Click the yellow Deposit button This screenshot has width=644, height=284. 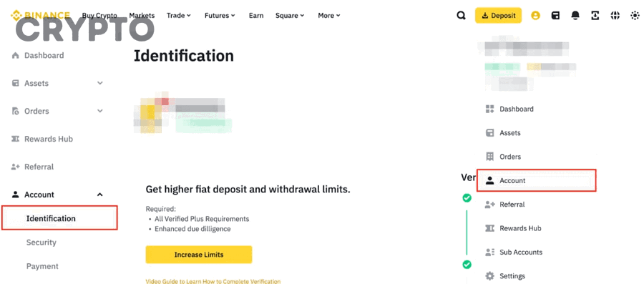click(x=498, y=16)
